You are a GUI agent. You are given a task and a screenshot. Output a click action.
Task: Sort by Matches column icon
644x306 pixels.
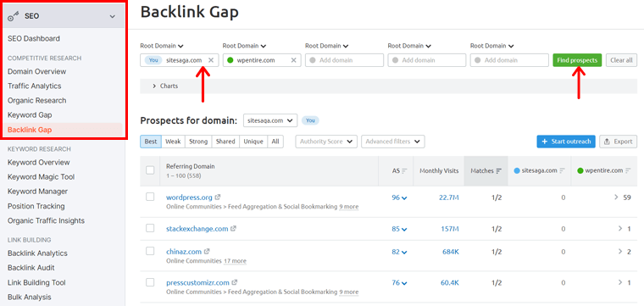498,171
